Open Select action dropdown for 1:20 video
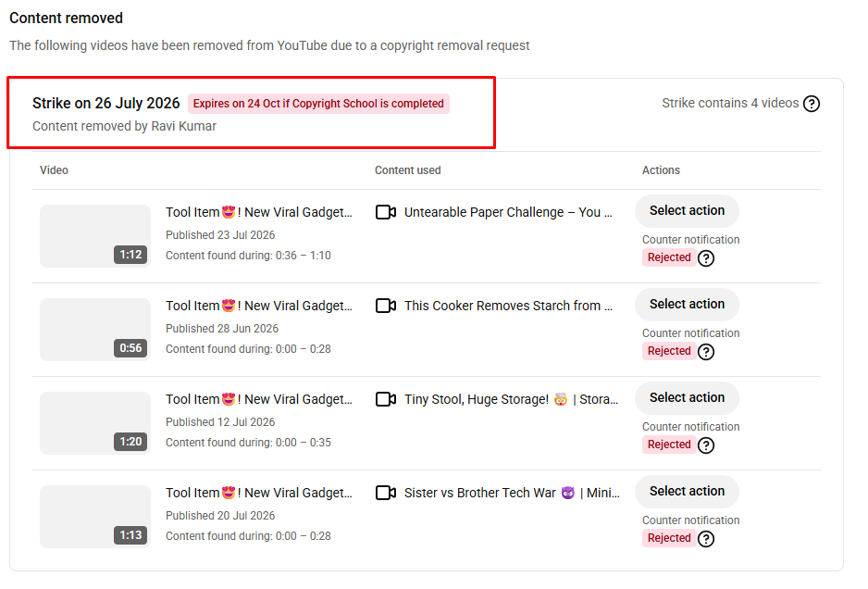 click(687, 398)
